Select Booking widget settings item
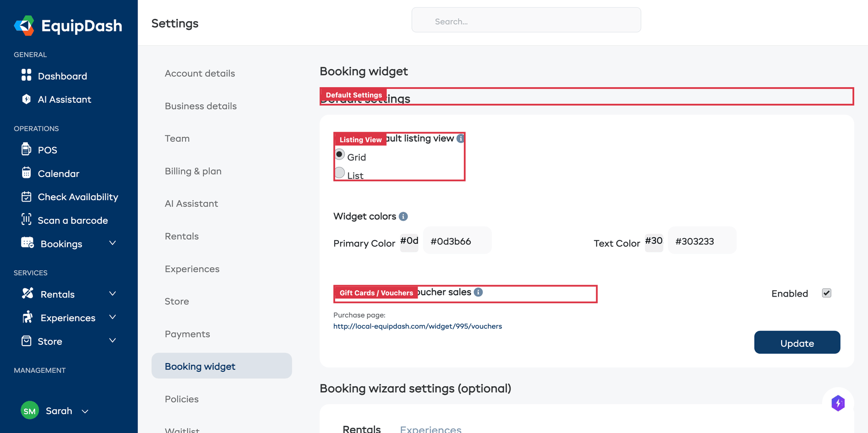The width and height of the screenshot is (868, 433). tap(222, 366)
